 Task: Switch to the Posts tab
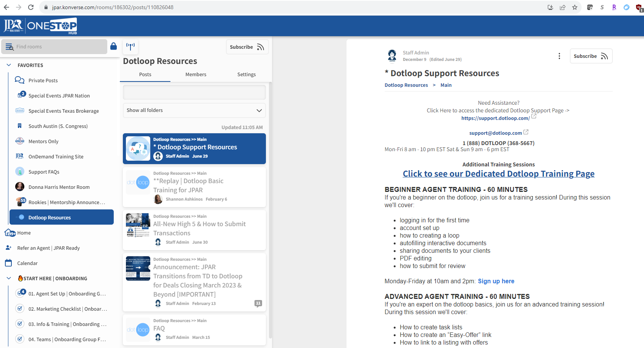145,75
